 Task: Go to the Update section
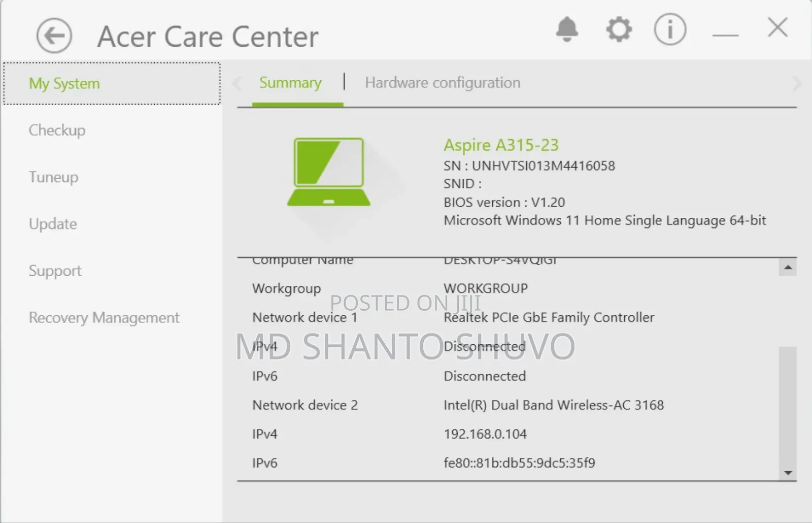coord(53,224)
